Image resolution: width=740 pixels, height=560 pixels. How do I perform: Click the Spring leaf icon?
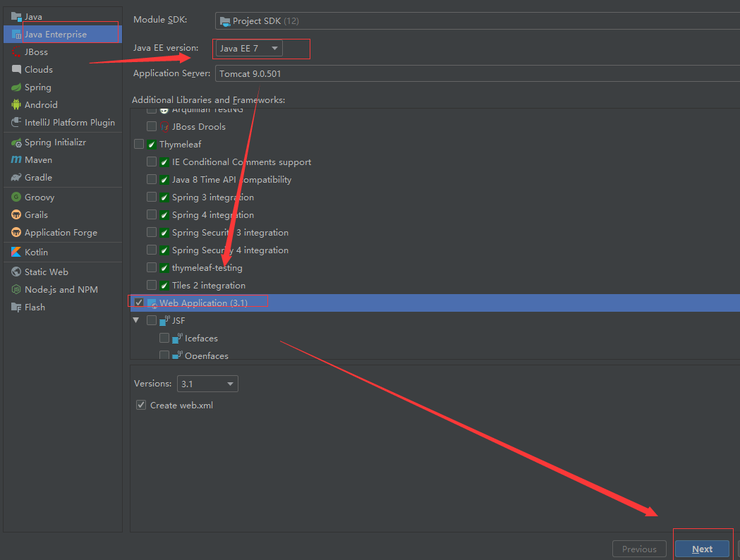point(16,87)
